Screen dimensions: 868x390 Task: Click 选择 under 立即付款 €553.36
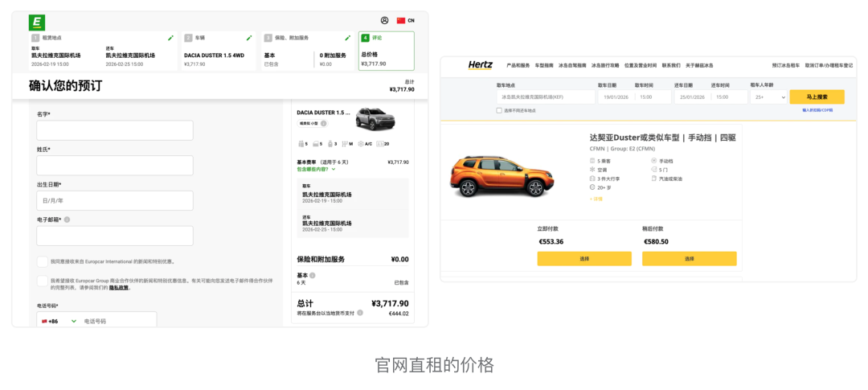[x=584, y=259]
